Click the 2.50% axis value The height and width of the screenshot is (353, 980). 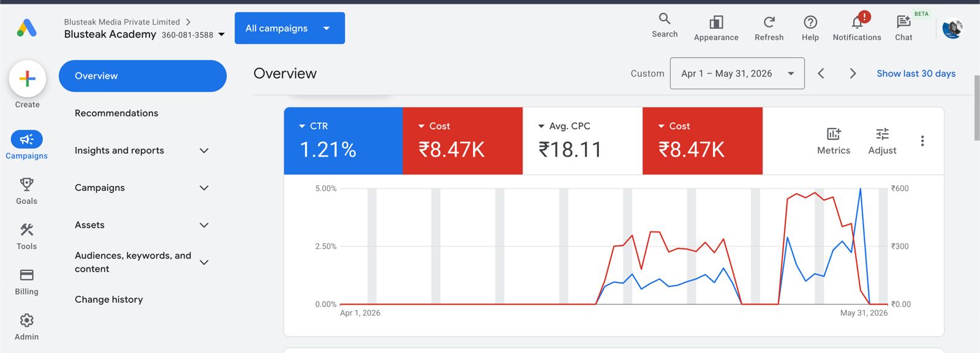(x=326, y=247)
